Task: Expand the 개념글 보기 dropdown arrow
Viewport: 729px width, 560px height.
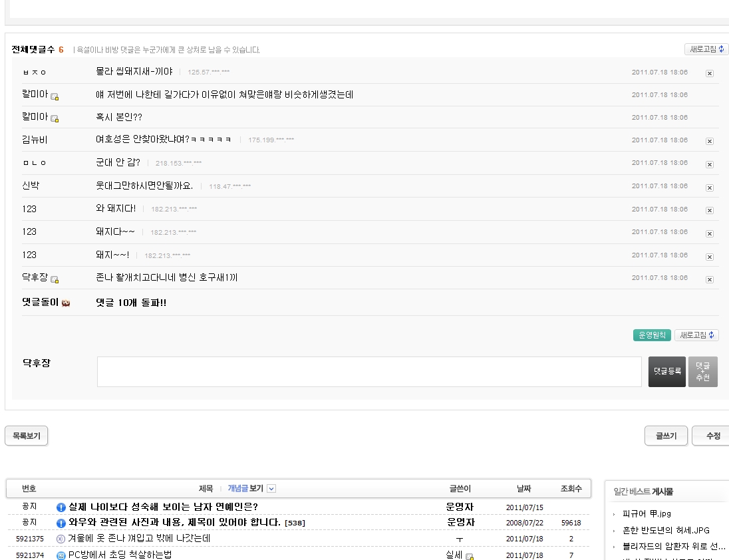Action: point(271,488)
